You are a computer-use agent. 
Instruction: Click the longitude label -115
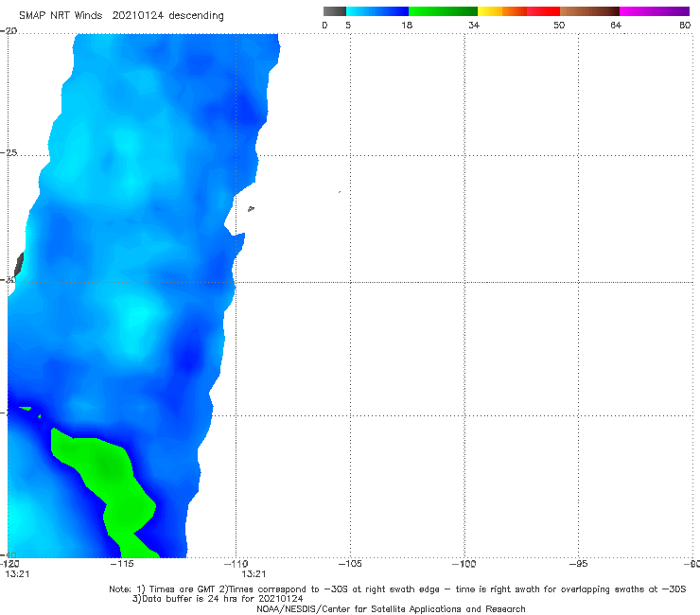(122, 564)
